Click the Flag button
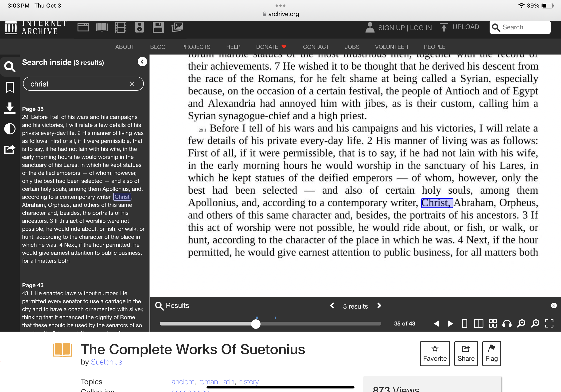The width and height of the screenshot is (561, 392). tap(491, 354)
